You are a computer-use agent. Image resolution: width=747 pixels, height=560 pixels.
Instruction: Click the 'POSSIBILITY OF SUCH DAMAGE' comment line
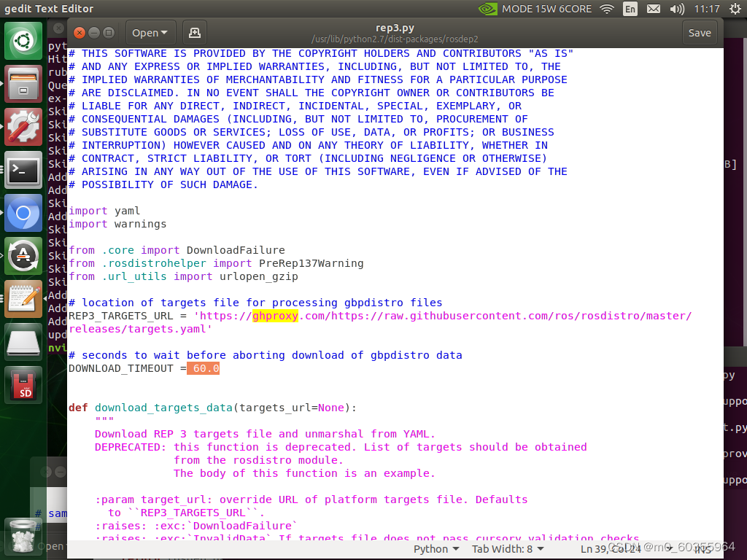tap(163, 184)
